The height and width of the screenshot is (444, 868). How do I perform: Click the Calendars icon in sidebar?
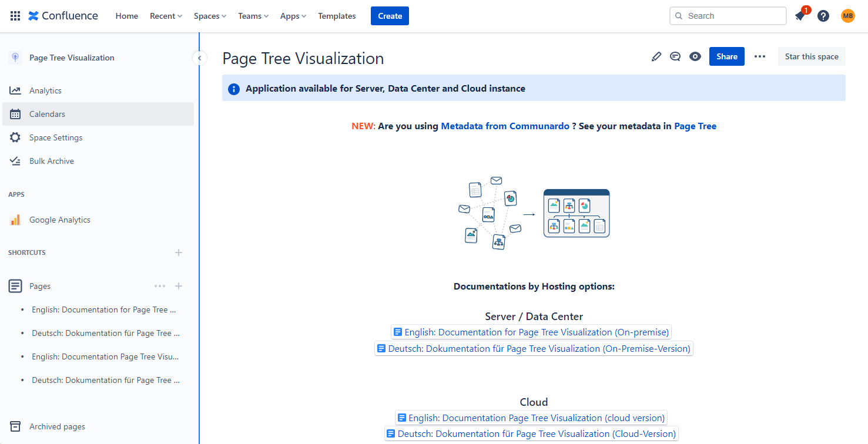15,114
